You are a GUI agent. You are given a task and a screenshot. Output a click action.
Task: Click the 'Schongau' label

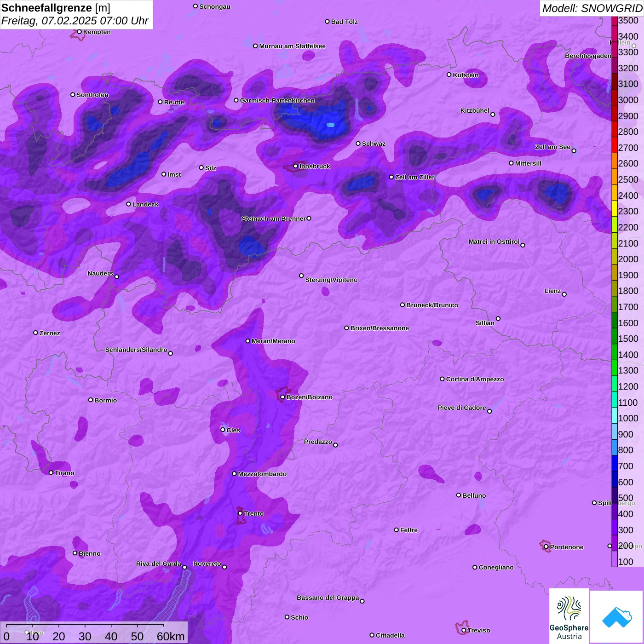[214, 6]
